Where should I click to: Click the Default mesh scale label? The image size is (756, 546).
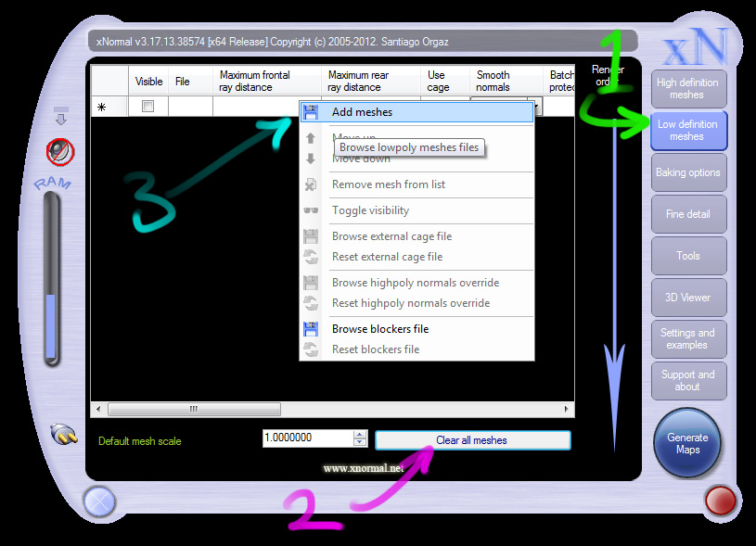tap(140, 441)
